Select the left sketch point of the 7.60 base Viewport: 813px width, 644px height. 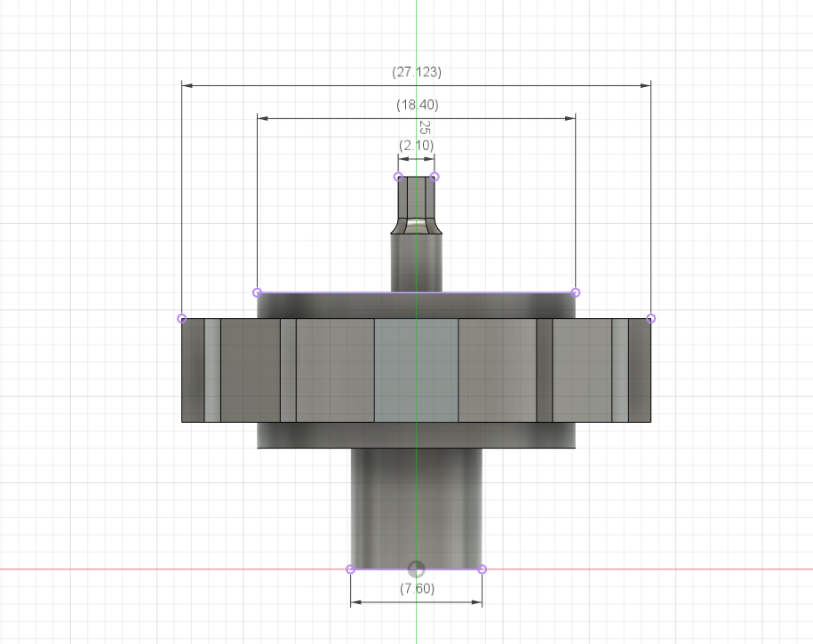(350, 569)
